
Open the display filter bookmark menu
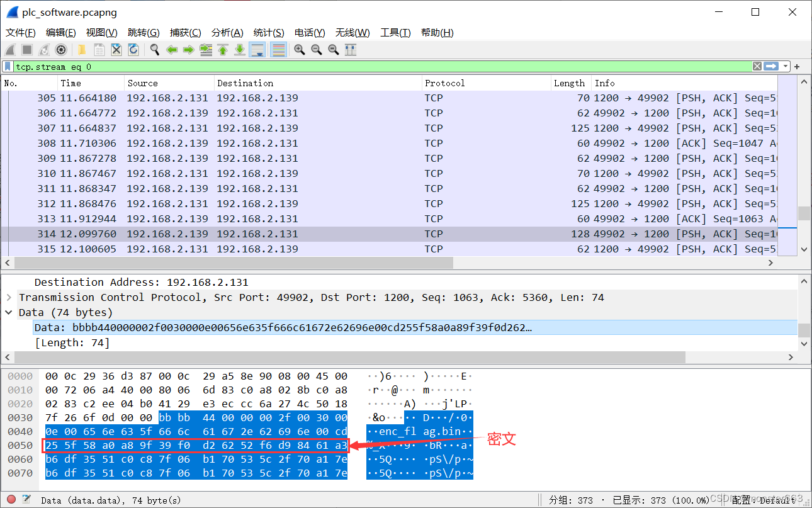(8, 67)
